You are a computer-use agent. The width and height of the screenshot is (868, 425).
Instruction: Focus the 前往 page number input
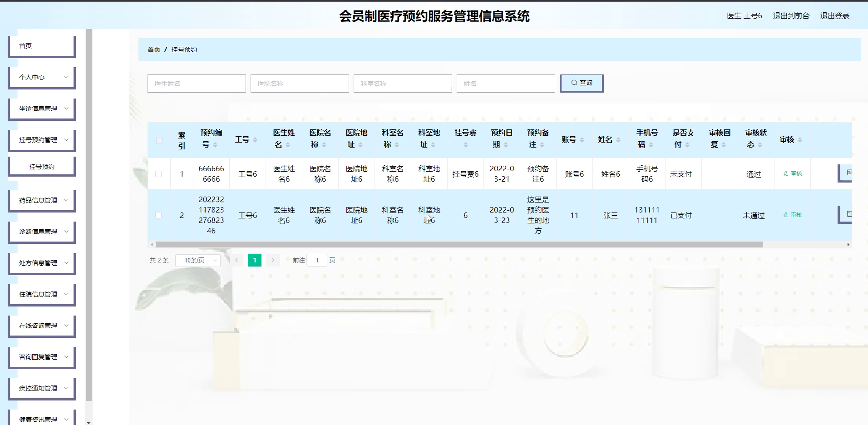317,260
